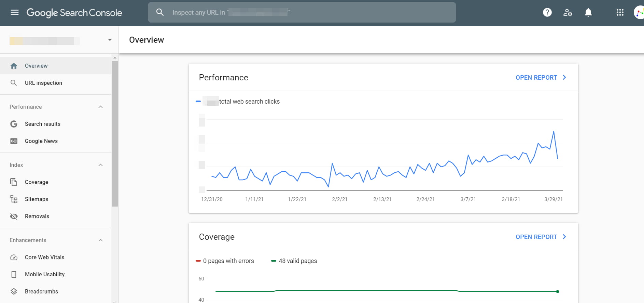Click the blue web search clicks legend
This screenshot has height=303, width=644.
198,102
